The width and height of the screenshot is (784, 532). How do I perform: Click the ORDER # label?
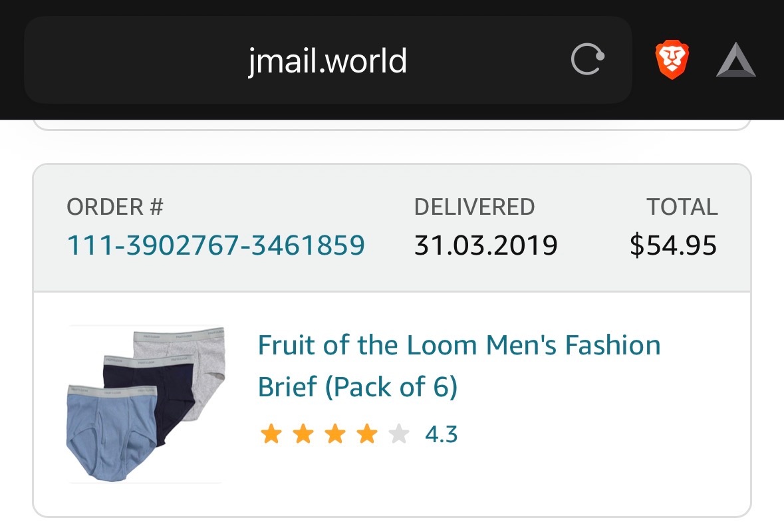pyautogui.click(x=115, y=207)
